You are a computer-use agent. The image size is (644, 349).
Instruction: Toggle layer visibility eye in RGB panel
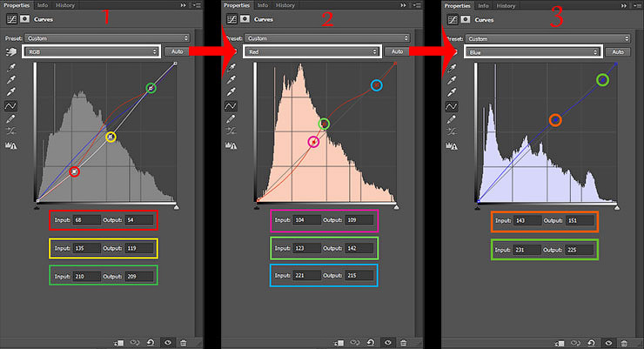click(168, 342)
